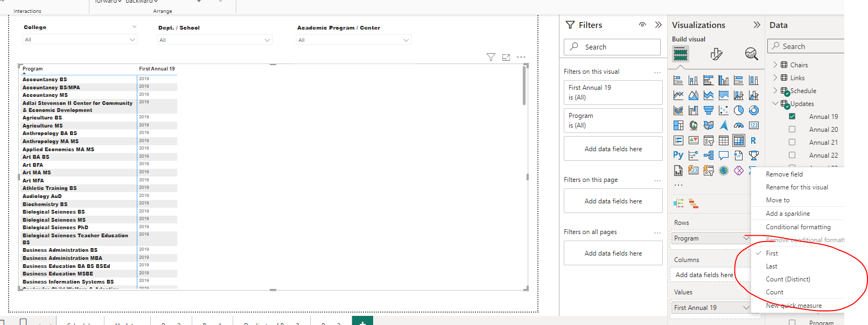Image resolution: width=868 pixels, height=325 pixels.
Task: Select the treemap visual
Action: click(x=678, y=125)
